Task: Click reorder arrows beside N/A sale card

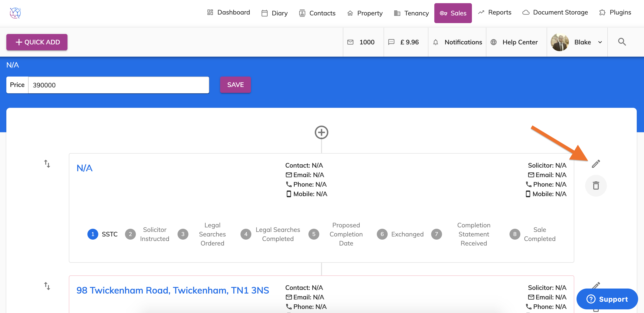Action: pos(47,164)
